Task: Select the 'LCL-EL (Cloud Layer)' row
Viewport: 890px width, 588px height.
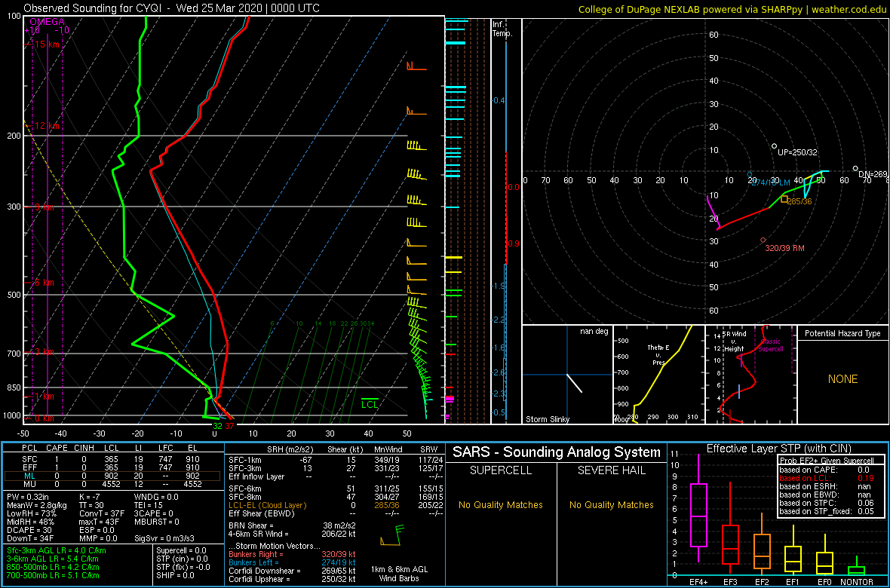Action: pos(335,505)
